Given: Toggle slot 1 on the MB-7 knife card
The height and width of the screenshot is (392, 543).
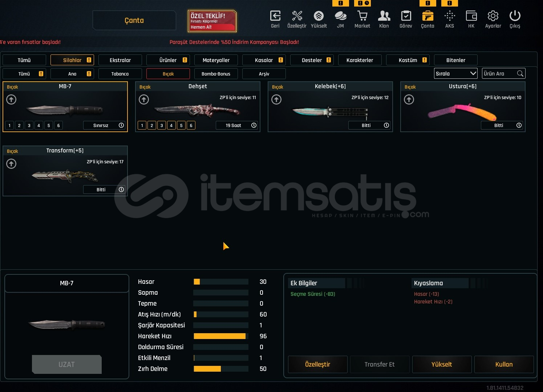Looking at the screenshot, I should [9, 126].
